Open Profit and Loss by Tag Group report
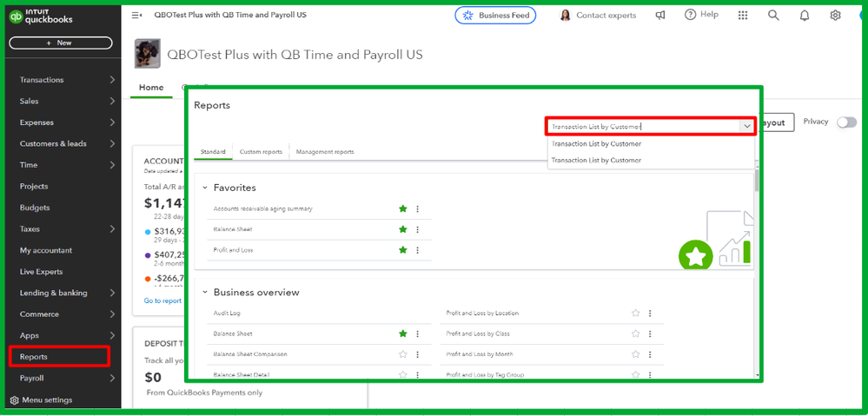868x416 pixels. click(485, 374)
